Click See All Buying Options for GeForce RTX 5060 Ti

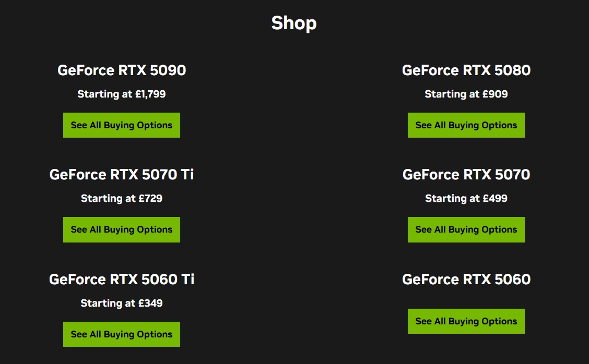(x=121, y=334)
